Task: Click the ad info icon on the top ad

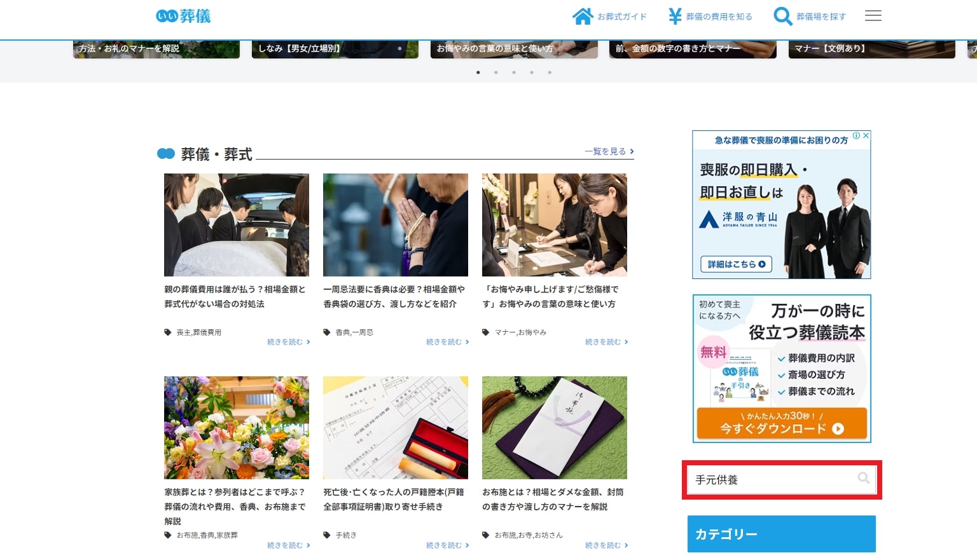Action: 857,135
